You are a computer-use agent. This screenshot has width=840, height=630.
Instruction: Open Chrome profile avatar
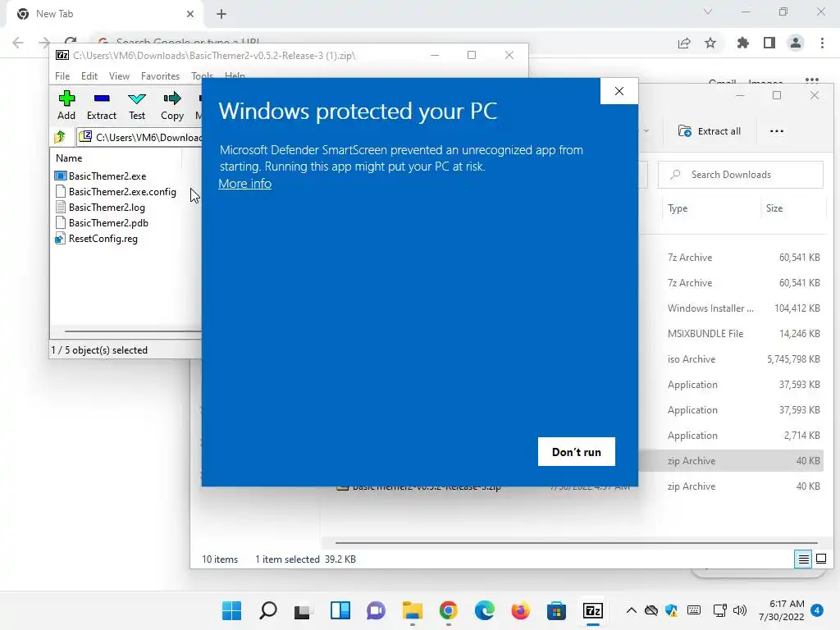[796, 43]
